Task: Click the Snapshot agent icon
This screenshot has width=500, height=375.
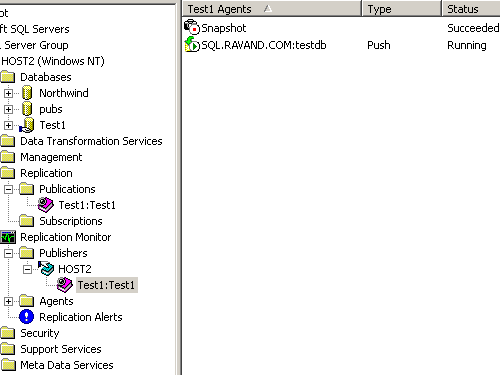Action: [x=192, y=27]
